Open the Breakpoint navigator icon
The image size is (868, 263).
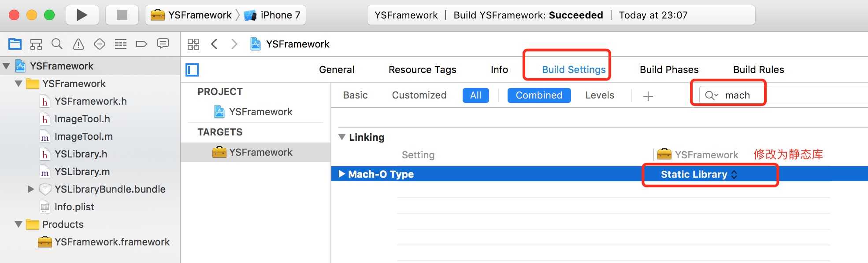pyautogui.click(x=141, y=44)
